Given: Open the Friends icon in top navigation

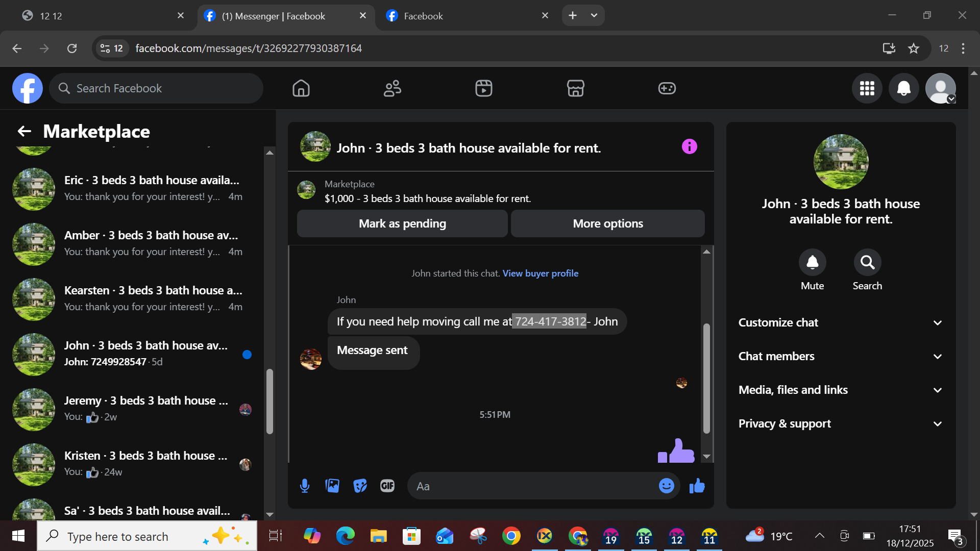Looking at the screenshot, I should [393, 88].
